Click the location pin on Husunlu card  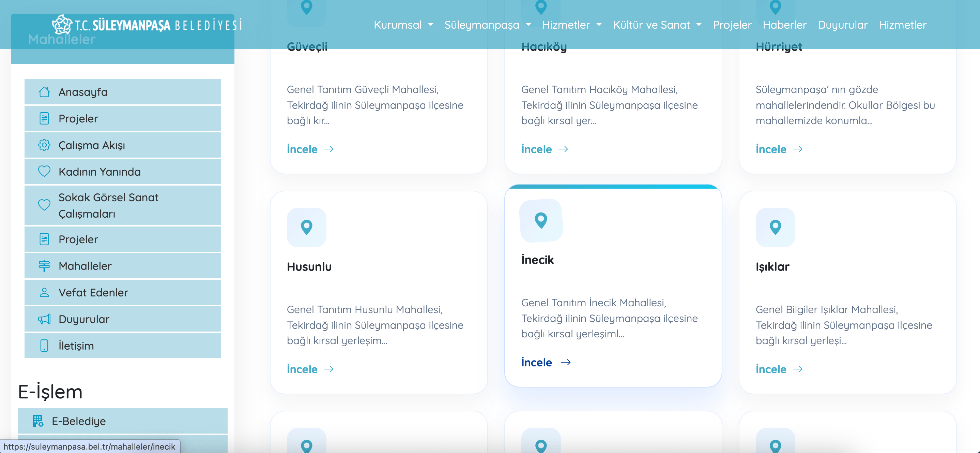pyautogui.click(x=306, y=228)
